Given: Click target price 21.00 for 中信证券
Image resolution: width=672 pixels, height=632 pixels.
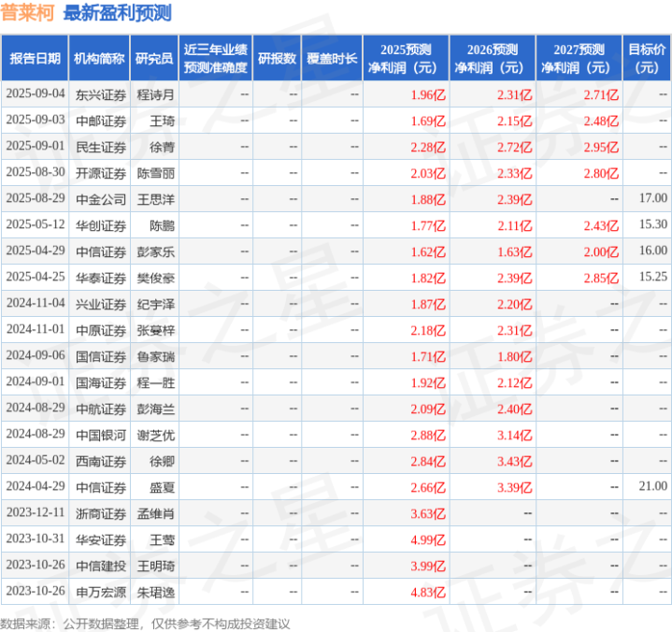Looking at the screenshot, I should click(x=653, y=486).
